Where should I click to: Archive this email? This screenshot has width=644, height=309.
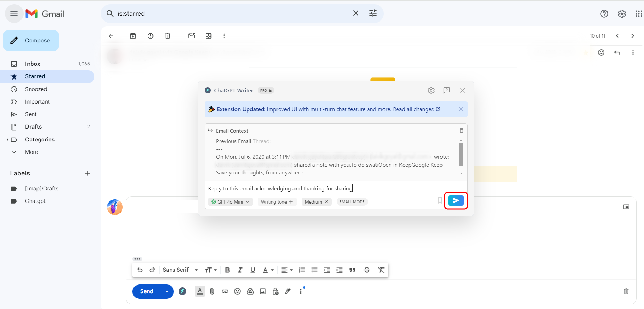[x=133, y=36]
